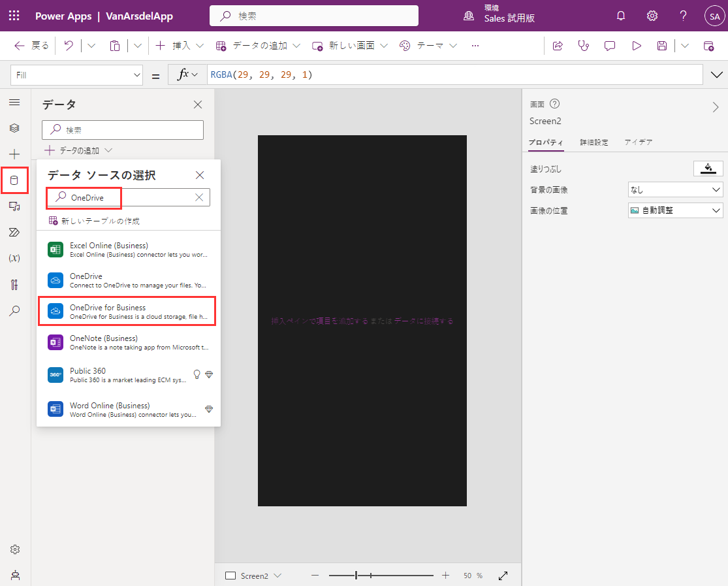728x586 pixels.
Task: Open the 画像の位置 自動調整 dropdown
Action: [676, 210]
